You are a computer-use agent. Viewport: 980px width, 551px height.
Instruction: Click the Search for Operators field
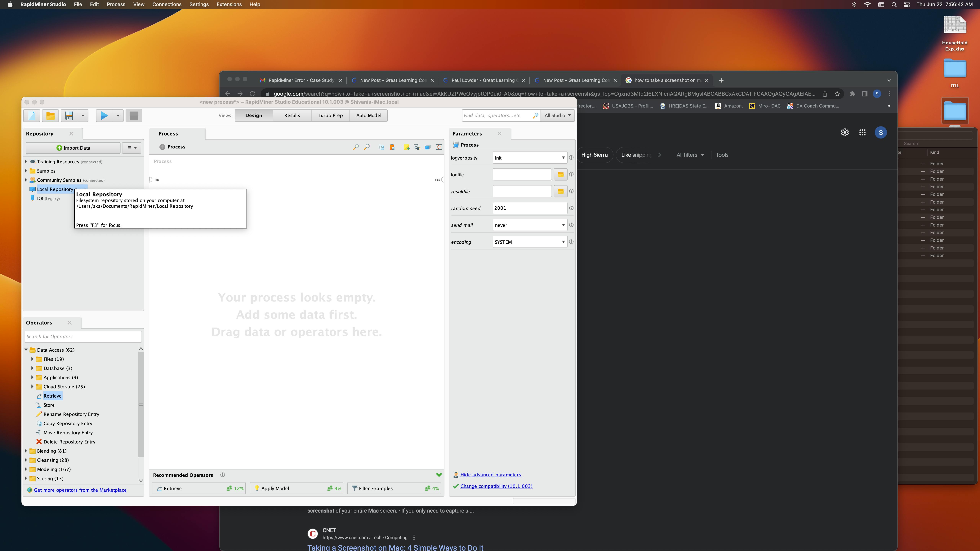tap(83, 337)
